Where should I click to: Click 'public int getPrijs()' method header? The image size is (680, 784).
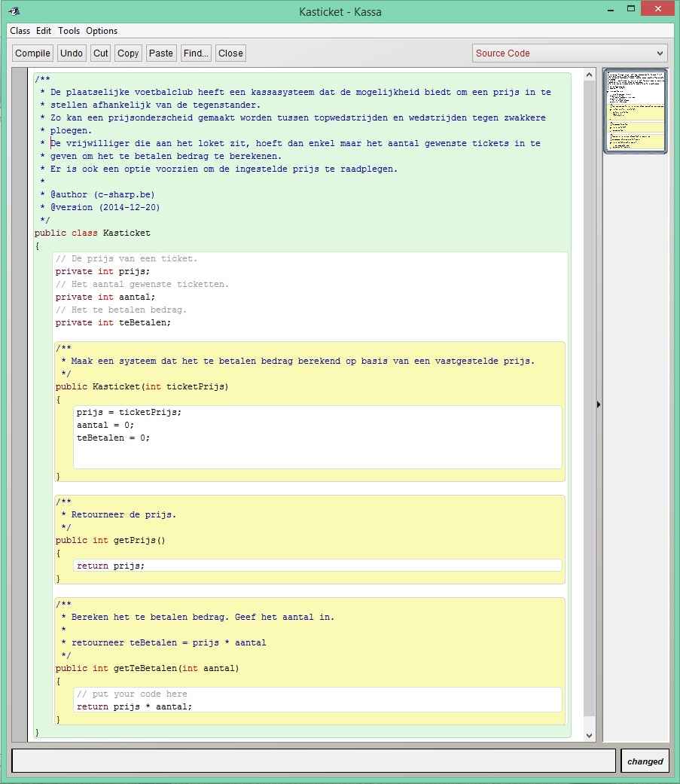(x=111, y=540)
